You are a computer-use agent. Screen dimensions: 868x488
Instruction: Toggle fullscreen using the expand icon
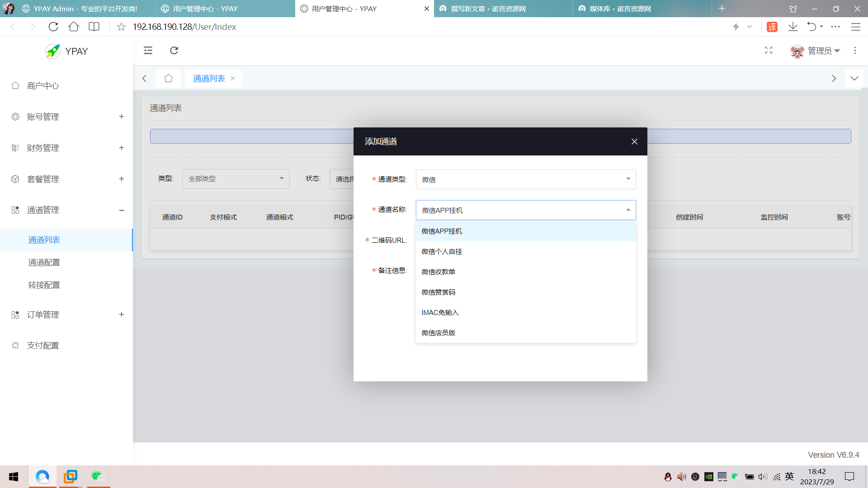[769, 51]
